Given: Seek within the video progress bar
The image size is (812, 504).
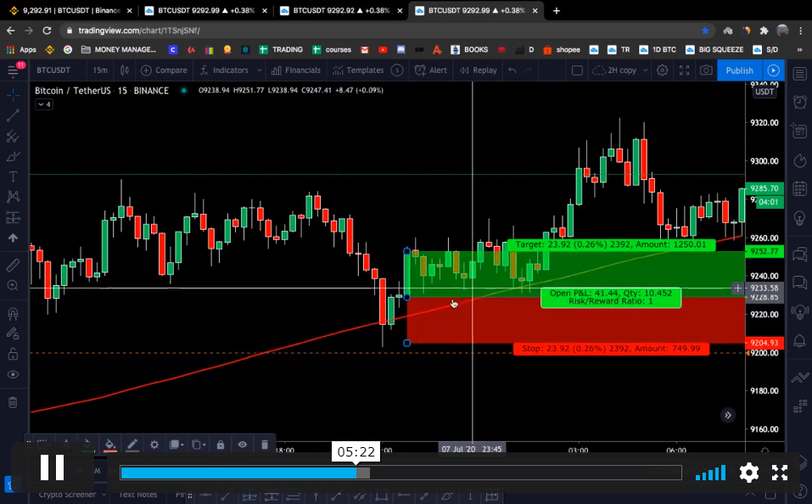Looking at the screenshot, I should pyautogui.click(x=400, y=473).
